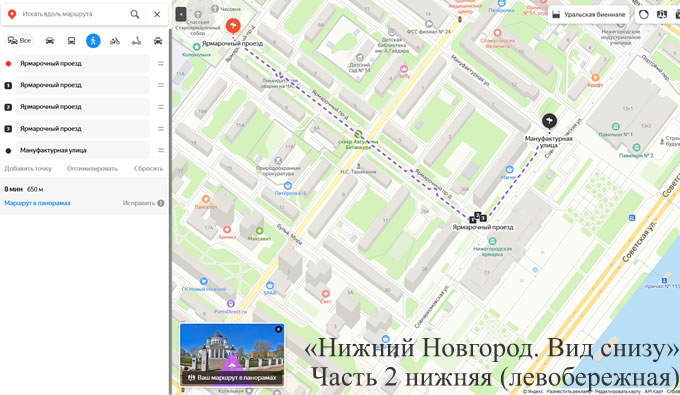The height and width of the screenshot is (395, 680).
Task: Open the "Маршрут в панорамах" link
Action: pos(37,203)
